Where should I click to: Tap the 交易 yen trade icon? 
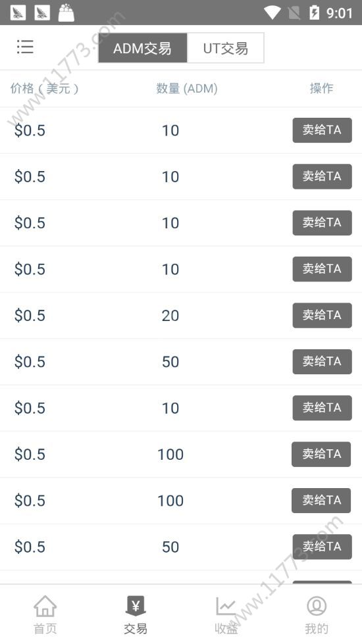[136, 607]
